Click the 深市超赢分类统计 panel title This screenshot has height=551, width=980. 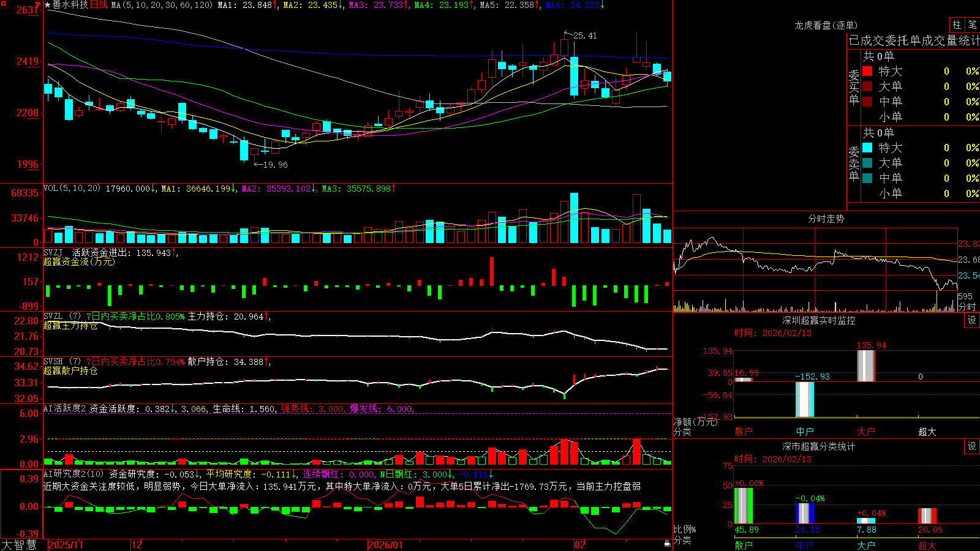(819, 446)
